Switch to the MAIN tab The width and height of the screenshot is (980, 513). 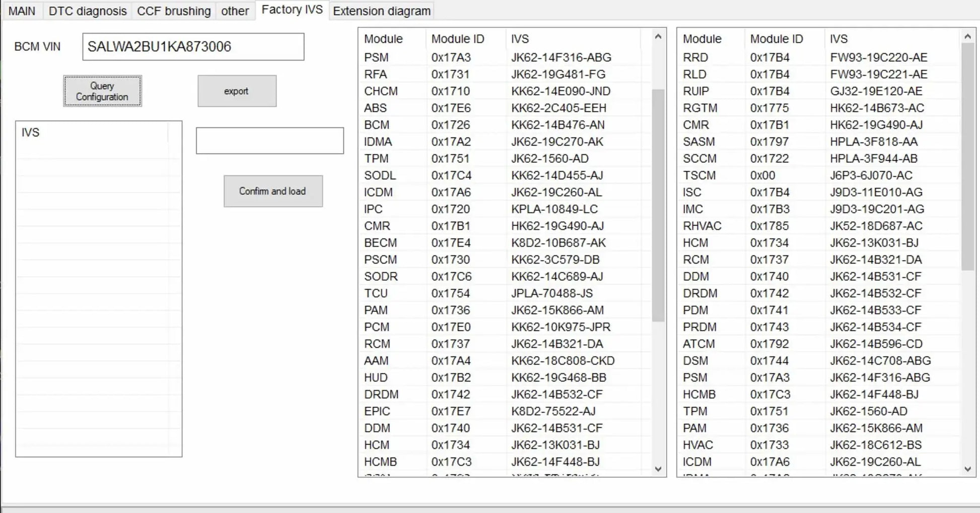click(x=22, y=11)
